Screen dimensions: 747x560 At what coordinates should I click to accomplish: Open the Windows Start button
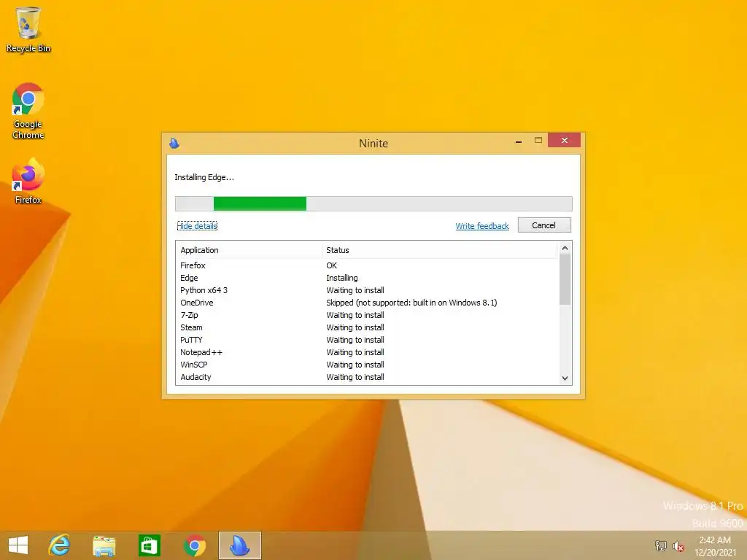pos(18,545)
